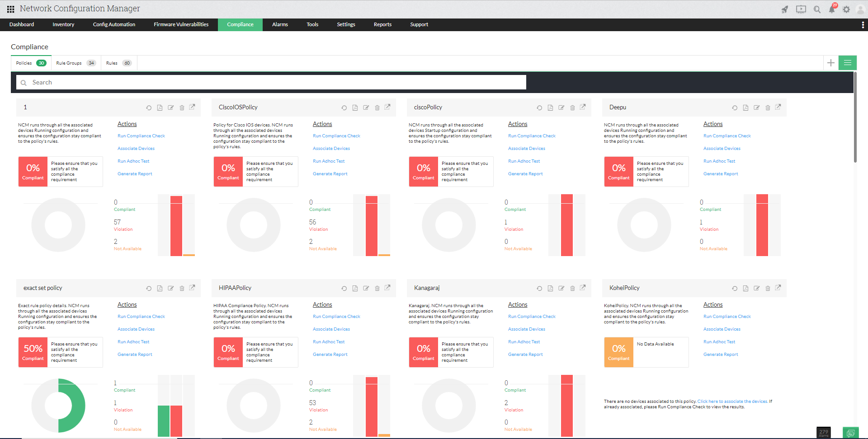Delete the exact set policy
868x439 pixels.
[182, 288]
